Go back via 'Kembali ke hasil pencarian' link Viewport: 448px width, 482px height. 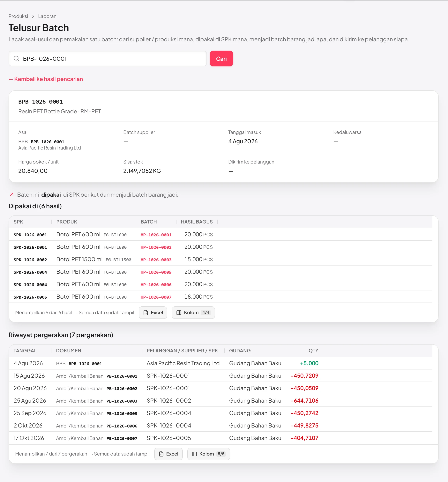click(x=46, y=79)
